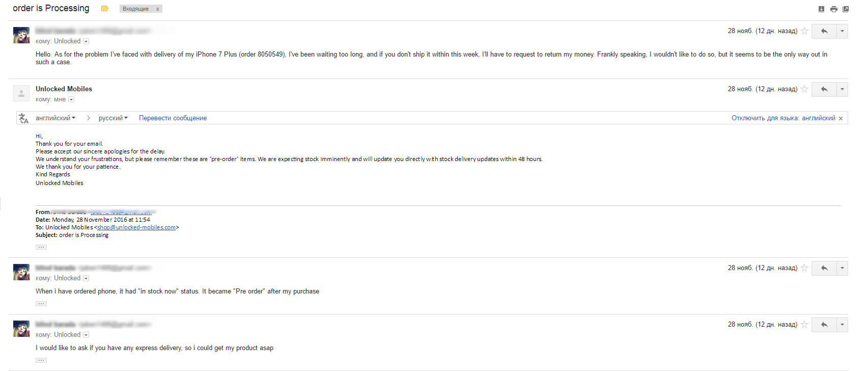This screenshot has height=371, width=868.
Task: Open more options arrow for Unlocked Mobiles message
Action: pos(843,89)
